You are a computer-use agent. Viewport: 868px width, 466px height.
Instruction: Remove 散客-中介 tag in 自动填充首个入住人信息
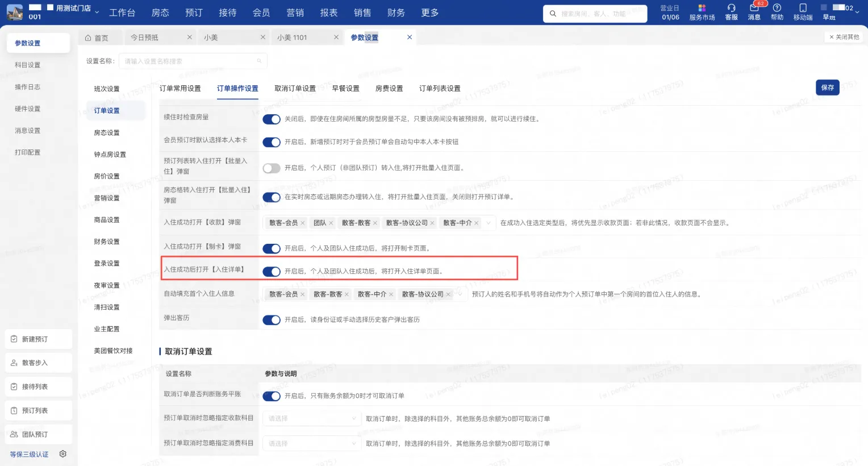tap(391, 294)
